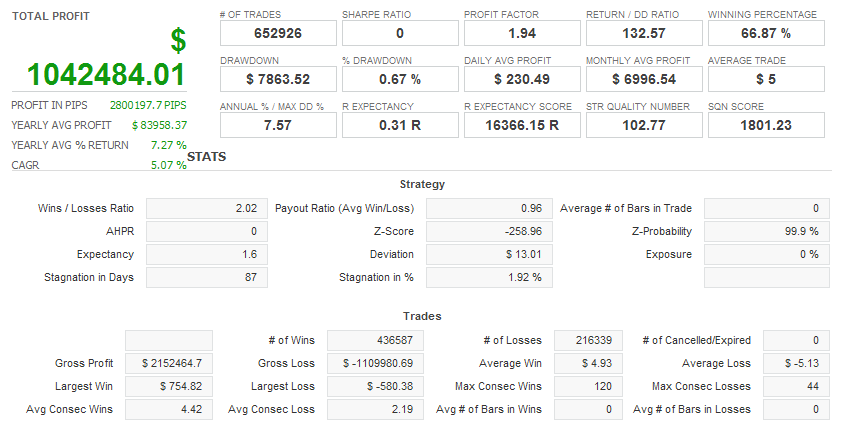Click the Trades section heading

[x=422, y=316]
